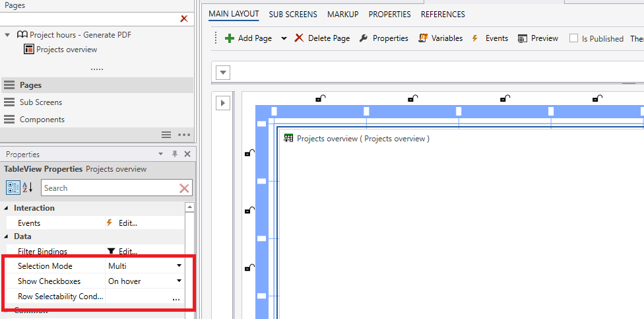Viewport: 644px width, 319px height.
Task: Open the Variables editor in the toolbar
Action: pos(423,38)
